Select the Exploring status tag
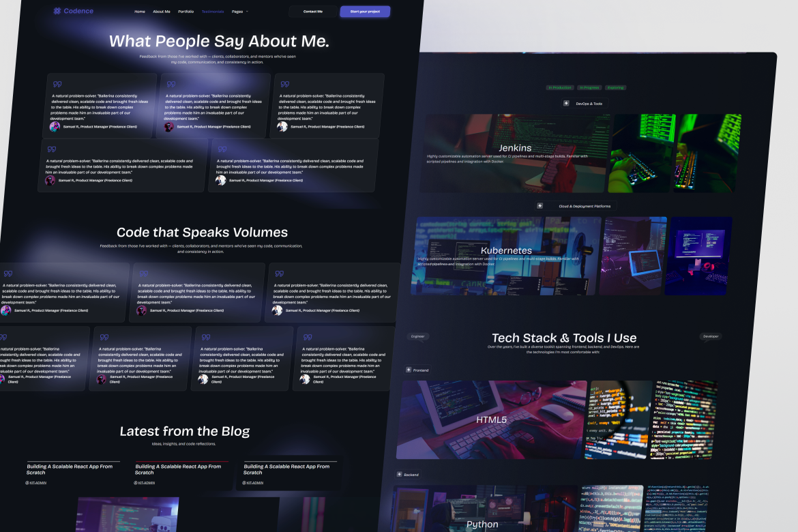 (616, 87)
